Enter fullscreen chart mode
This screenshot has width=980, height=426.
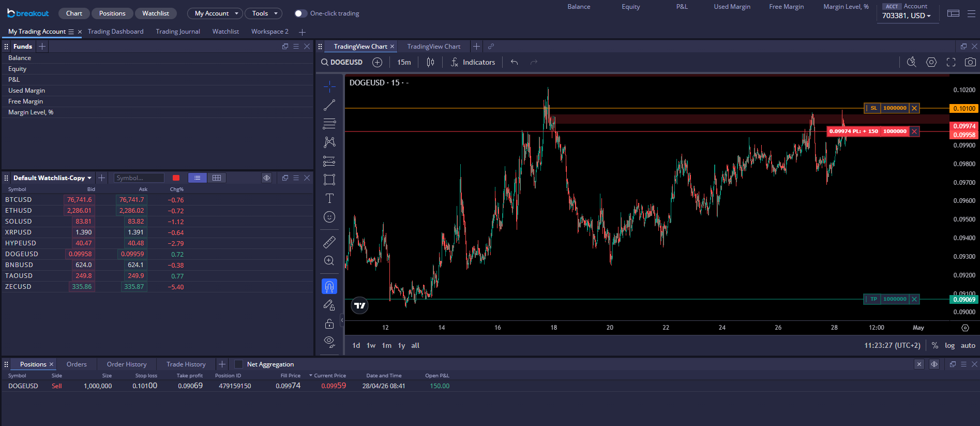click(951, 62)
